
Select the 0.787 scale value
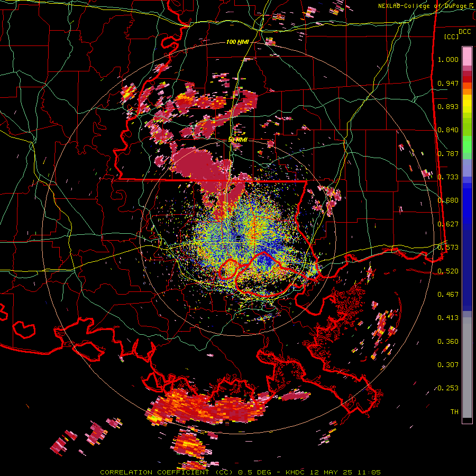point(448,153)
